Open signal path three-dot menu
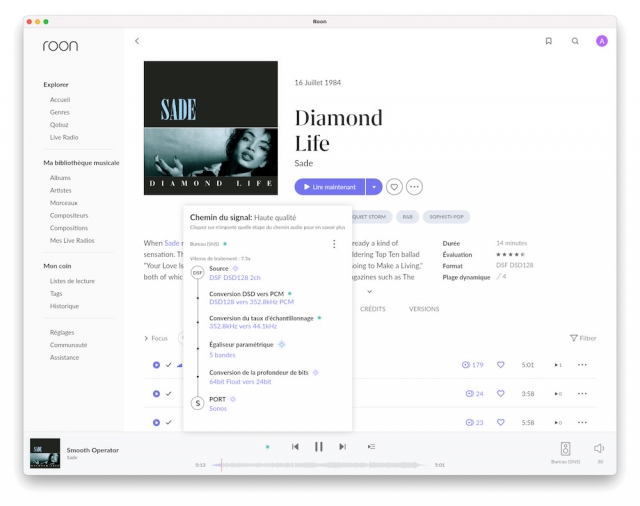Viewport: 640px width, 506px height. 334,244
